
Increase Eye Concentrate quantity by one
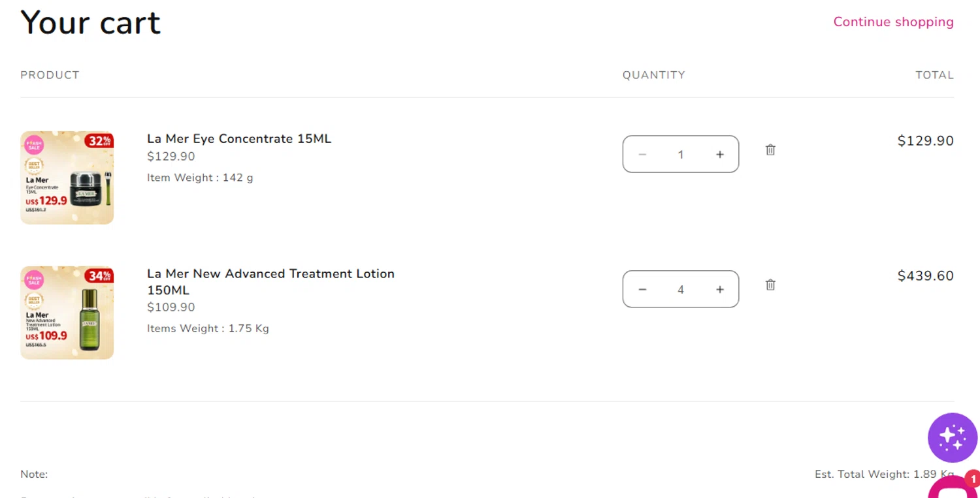point(719,155)
